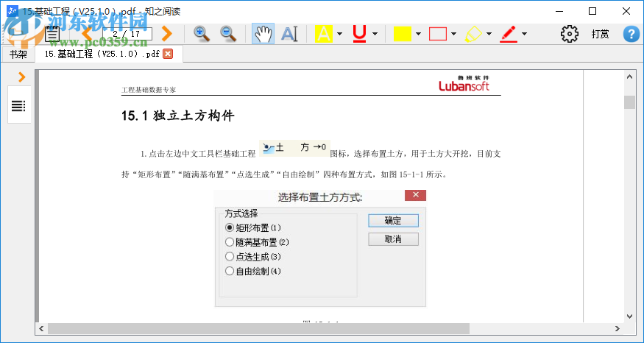Viewport: 644px width, 343px height.
Task: Click left arrow of horizontal scrollbar
Action: point(41,328)
